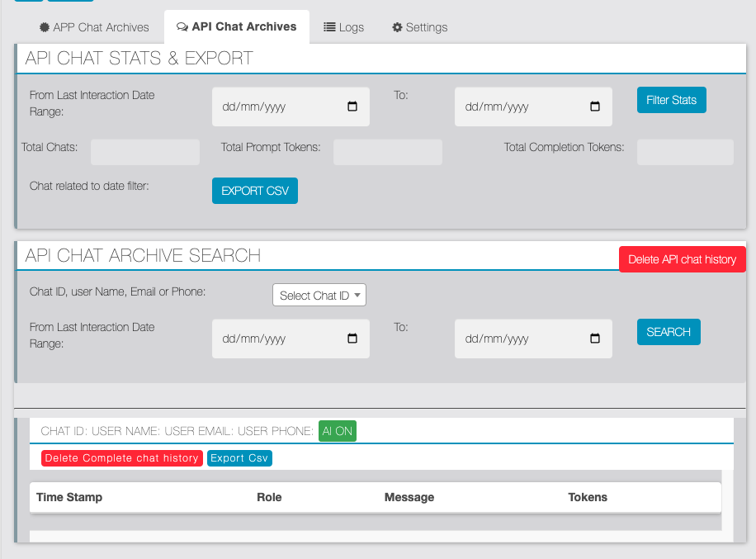Click the Filter Stats button

click(671, 100)
